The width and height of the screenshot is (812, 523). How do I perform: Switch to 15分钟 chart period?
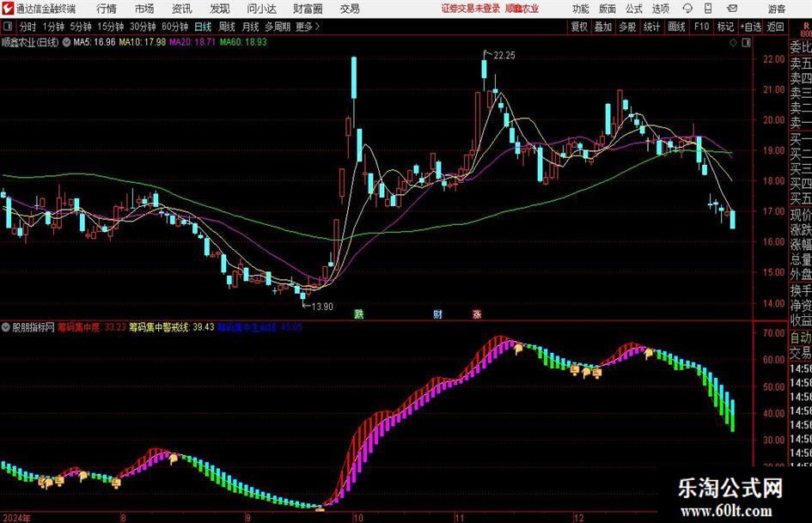(x=110, y=27)
